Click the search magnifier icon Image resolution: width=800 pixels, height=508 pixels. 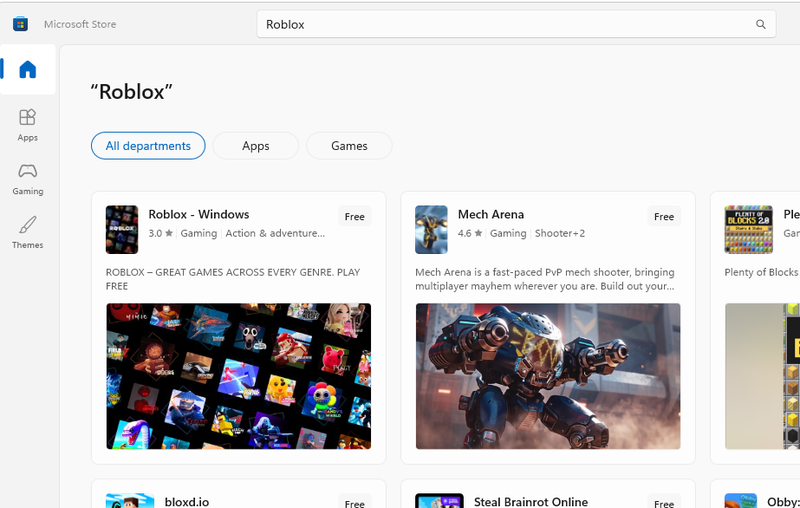pos(760,24)
